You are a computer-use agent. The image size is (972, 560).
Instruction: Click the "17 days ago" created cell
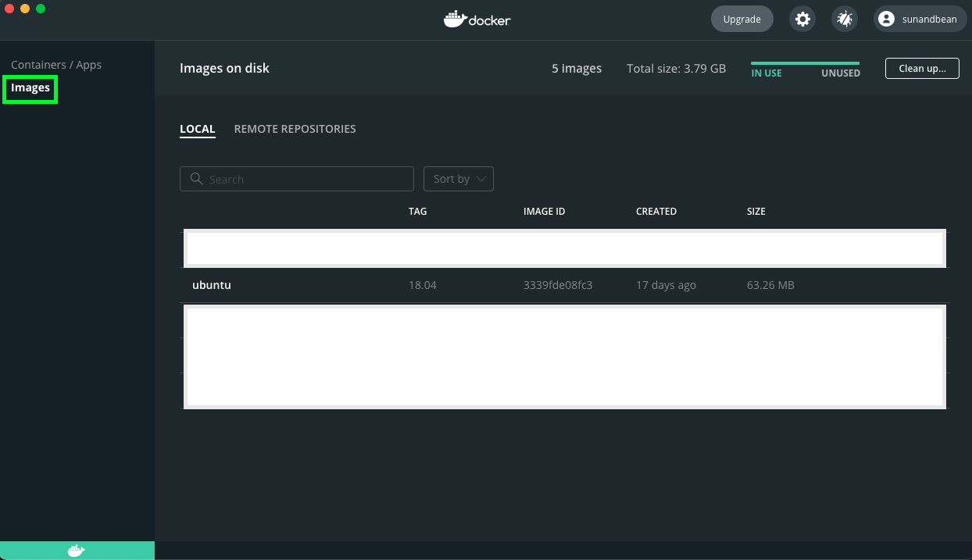point(666,285)
